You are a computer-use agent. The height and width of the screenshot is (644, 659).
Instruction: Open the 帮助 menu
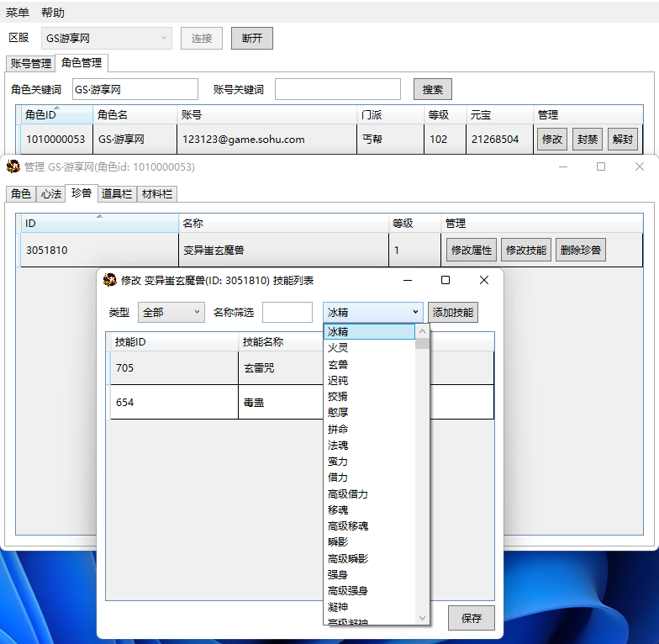point(53,13)
